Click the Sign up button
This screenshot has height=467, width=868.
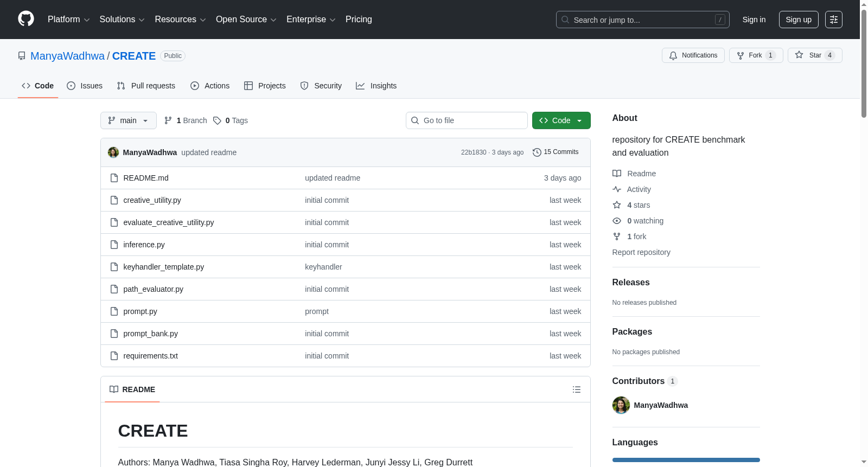click(799, 20)
